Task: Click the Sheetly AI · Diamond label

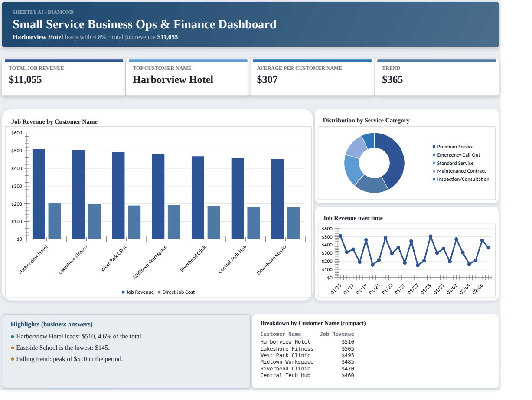Action: [x=43, y=12]
